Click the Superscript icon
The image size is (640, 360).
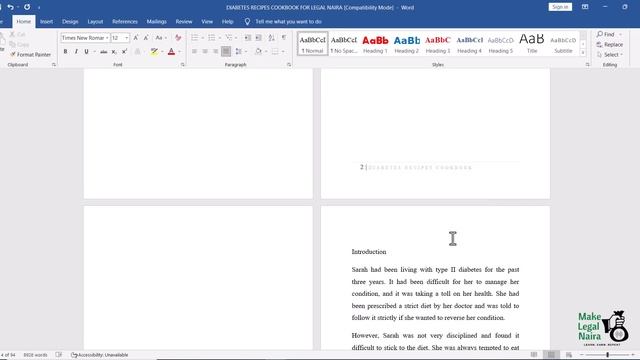point(124,51)
